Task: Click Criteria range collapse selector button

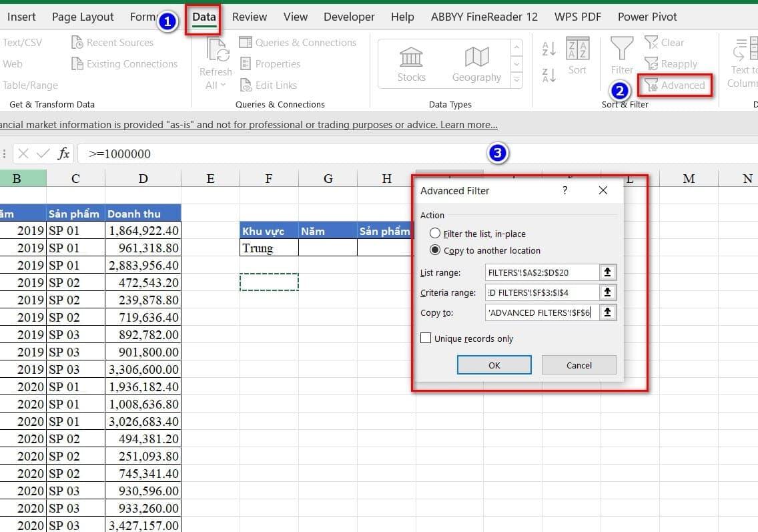Action: [x=607, y=292]
